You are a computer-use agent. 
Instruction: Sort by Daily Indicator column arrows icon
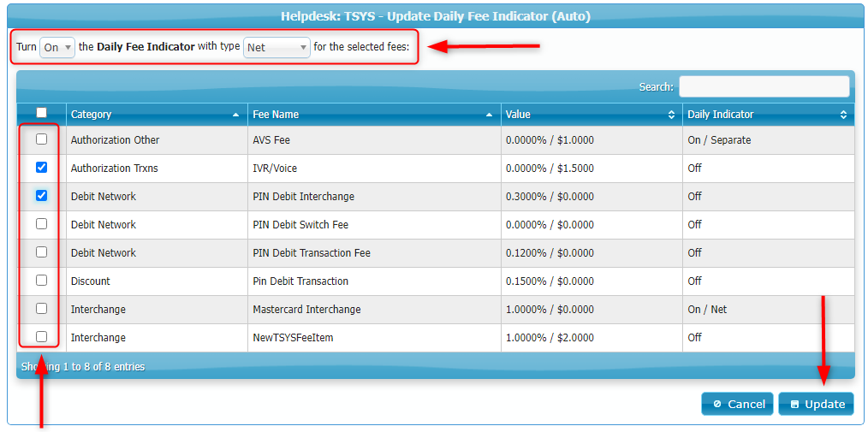tap(843, 115)
